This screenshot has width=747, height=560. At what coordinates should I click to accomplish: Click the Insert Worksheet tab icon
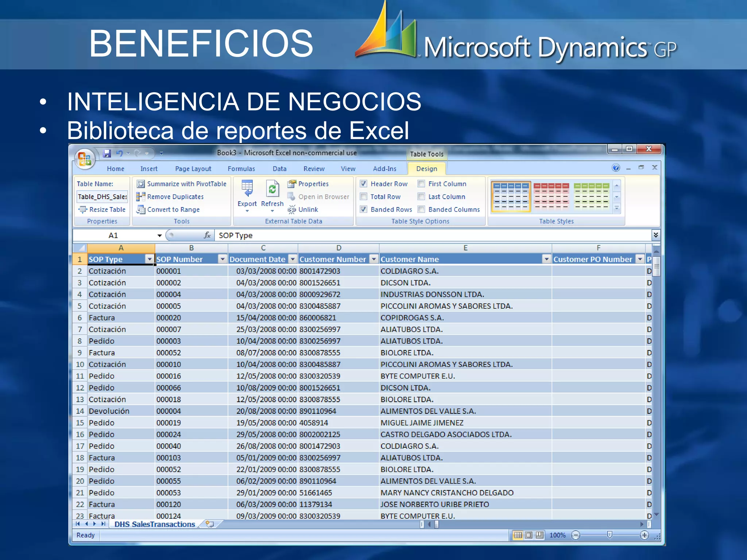(210, 524)
